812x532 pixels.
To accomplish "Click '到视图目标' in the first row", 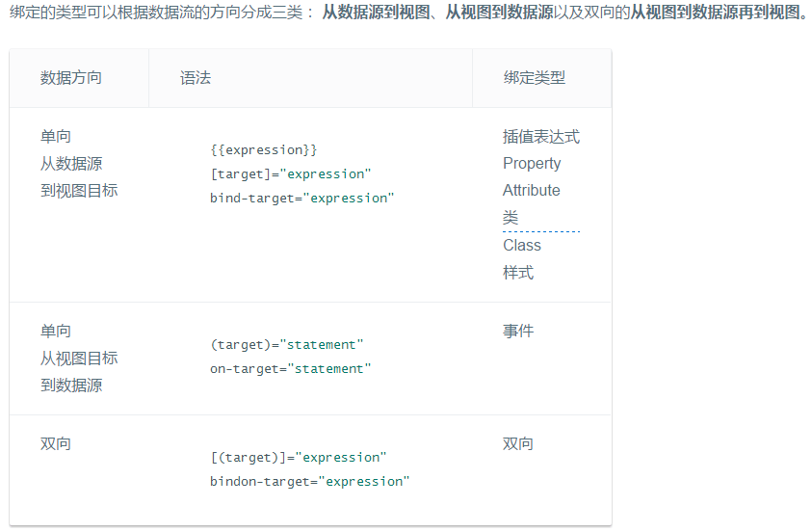I will tap(79, 191).
